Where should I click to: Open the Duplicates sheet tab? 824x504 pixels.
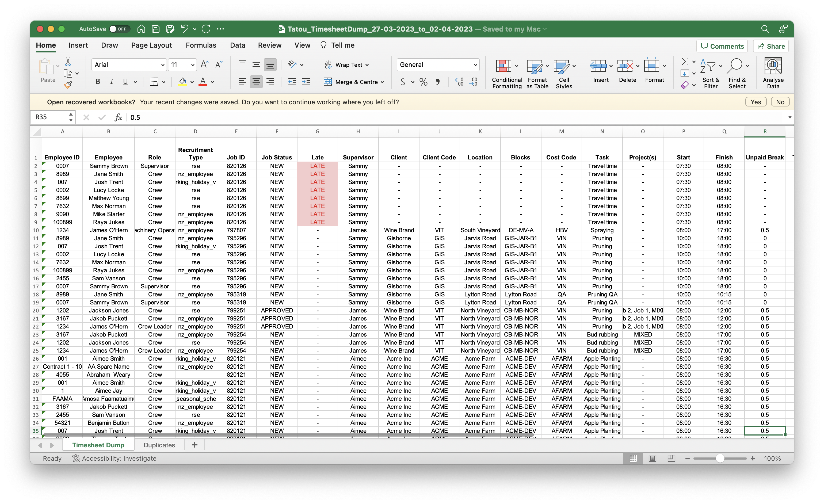click(159, 445)
